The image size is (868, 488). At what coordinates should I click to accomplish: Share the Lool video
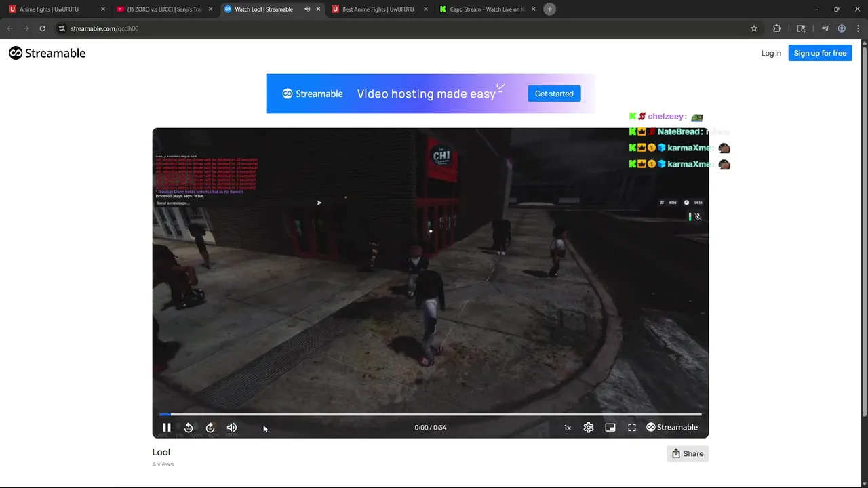coord(688,454)
